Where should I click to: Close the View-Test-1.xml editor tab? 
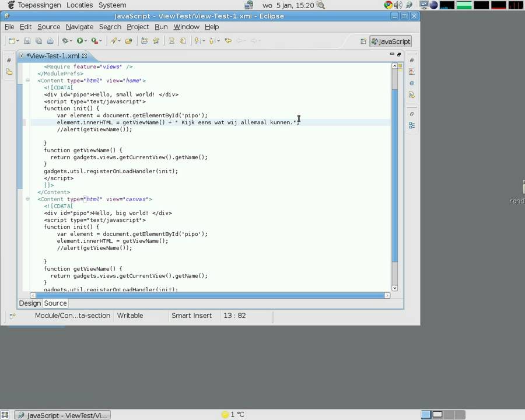tap(85, 55)
